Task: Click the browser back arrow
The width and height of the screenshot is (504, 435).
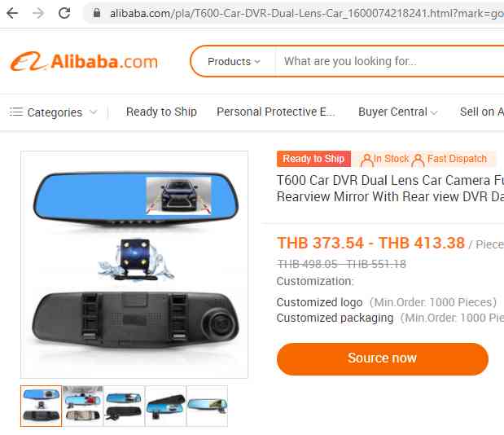Action: [12, 13]
